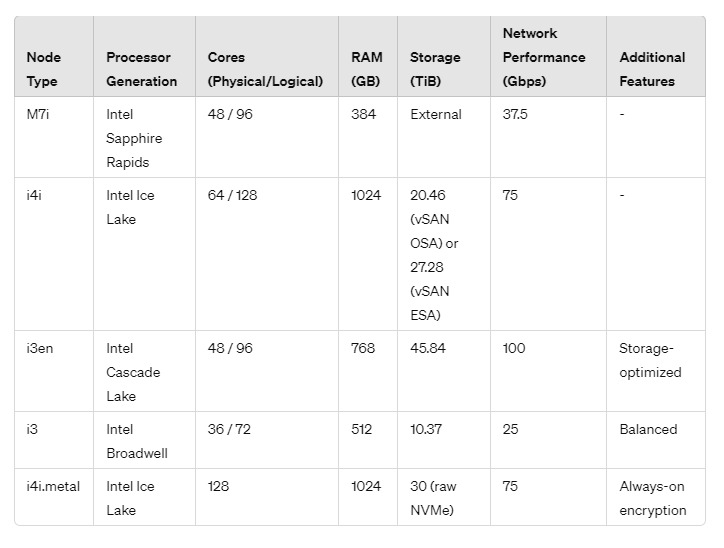The image size is (724, 548).
Task: Select the Network Performance (Gbps) header
Action: point(548,56)
